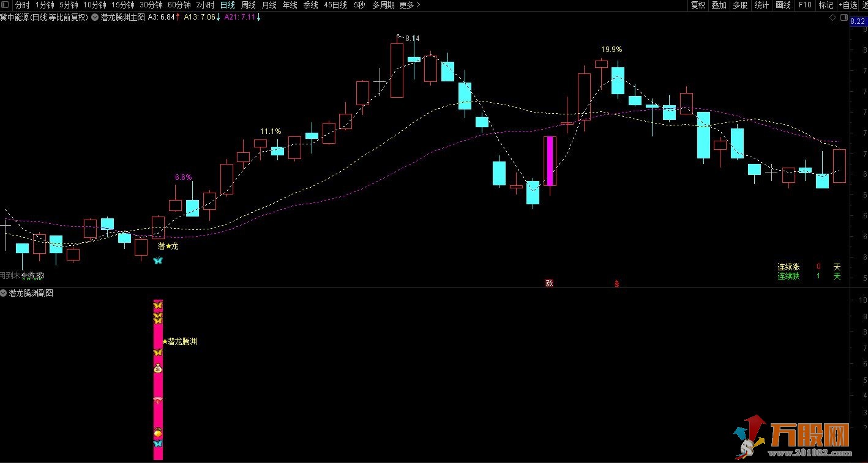Click the top golden butterfly in sub-chart
868x463 pixels.
[158, 305]
